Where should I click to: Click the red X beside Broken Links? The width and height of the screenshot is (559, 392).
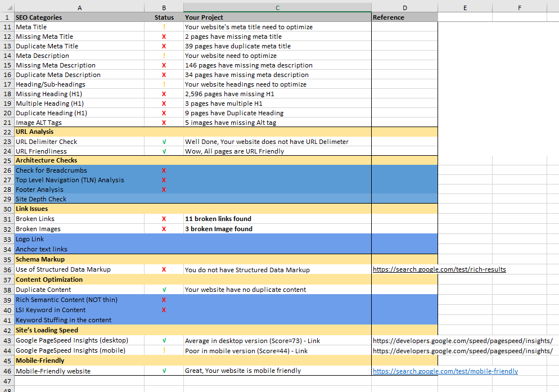[164, 219]
